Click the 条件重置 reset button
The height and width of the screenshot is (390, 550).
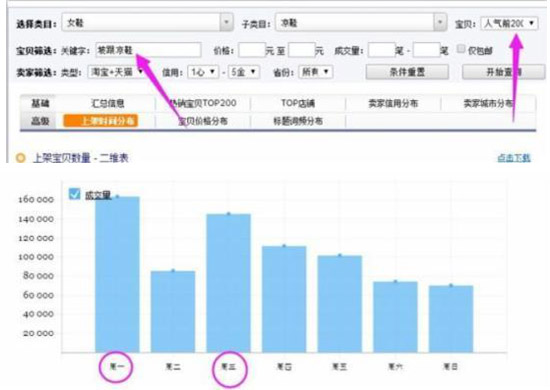point(407,72)
